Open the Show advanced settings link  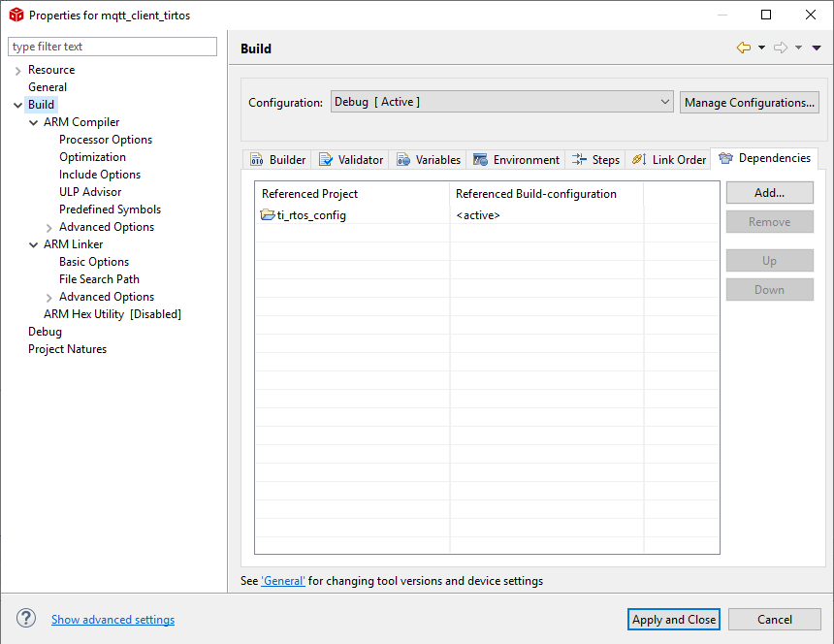tap(112, 620)
